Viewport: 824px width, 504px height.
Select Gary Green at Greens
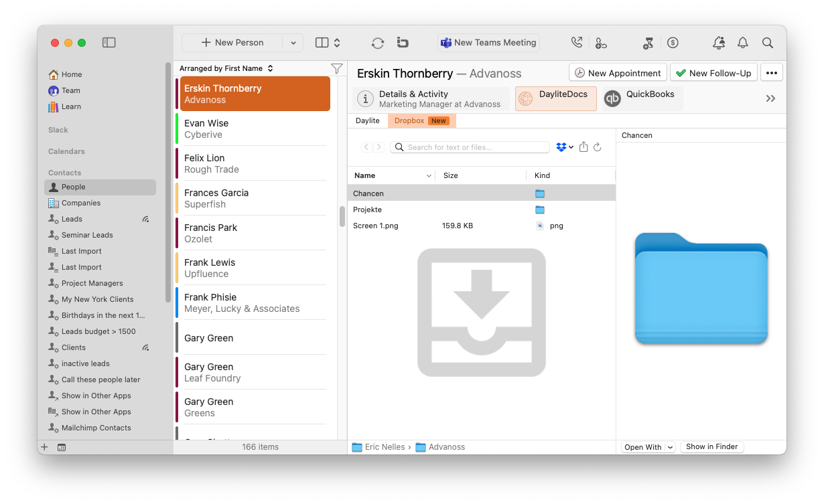(x=255, y=407)
